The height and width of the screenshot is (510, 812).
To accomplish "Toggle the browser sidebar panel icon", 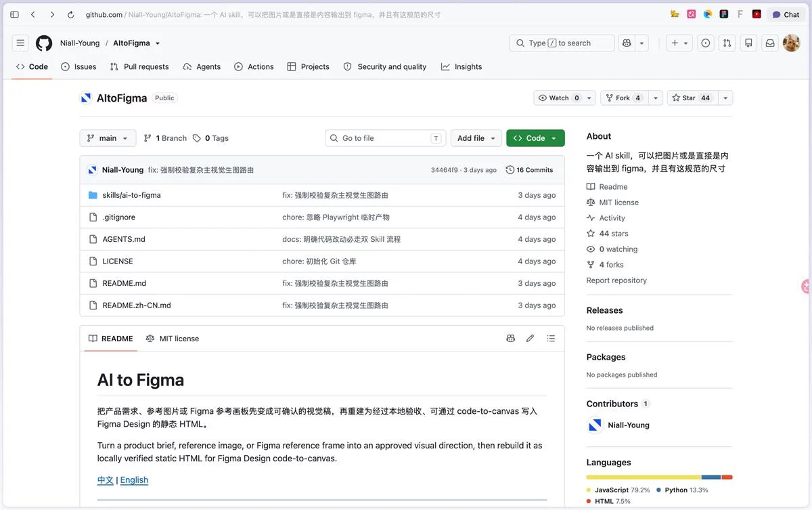I will point(14,14).
